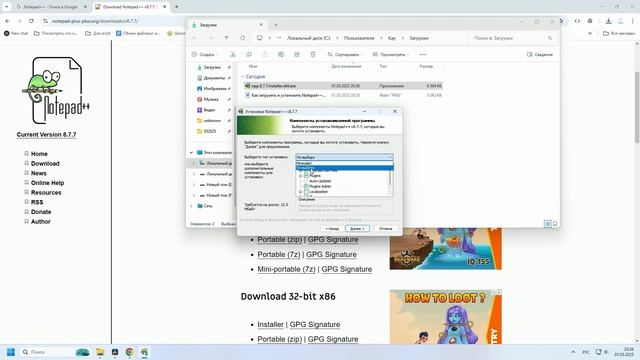Open File Explorer from the taskbar
Viewport: 640px width, 360px height.
[x=100, y=352]
